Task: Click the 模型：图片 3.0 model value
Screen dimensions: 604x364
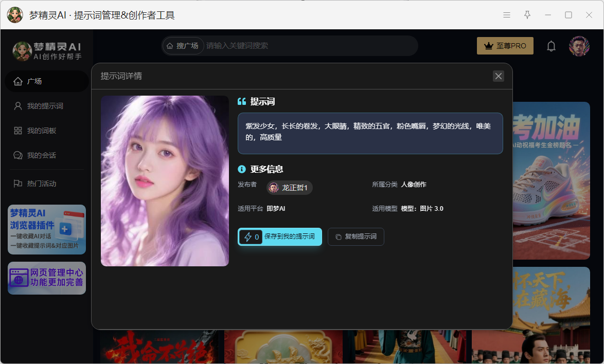Action: (422, 209)
